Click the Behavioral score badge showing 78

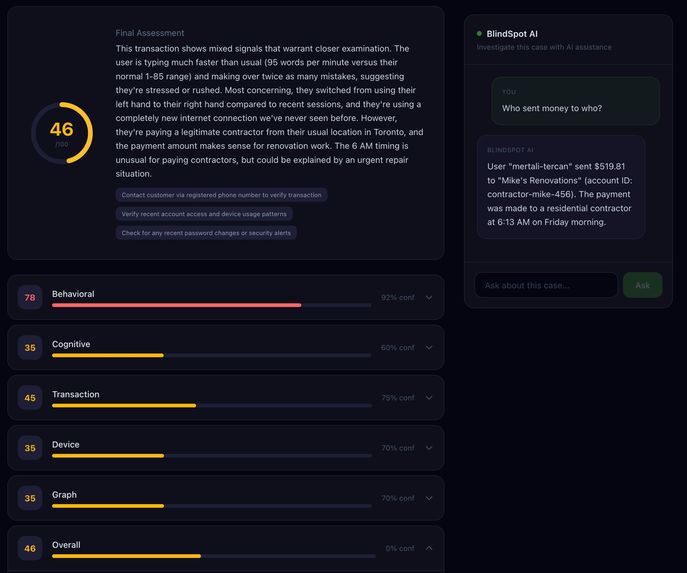pyautogui.click(x=30, y=297)
